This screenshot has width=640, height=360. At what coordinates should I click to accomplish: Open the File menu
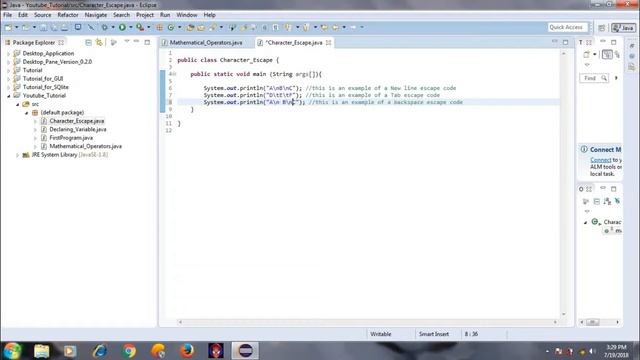coord(7,15)
